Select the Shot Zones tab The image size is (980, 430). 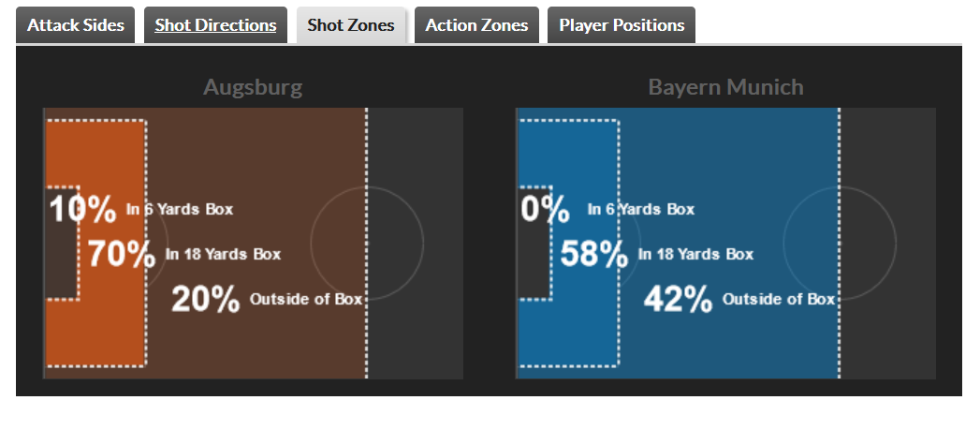point(351,25)
